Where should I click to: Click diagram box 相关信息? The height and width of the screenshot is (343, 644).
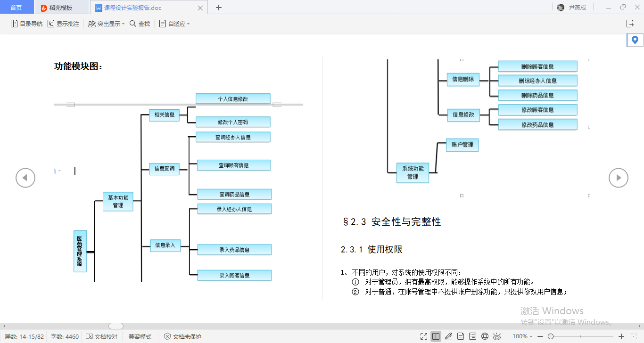click(x=165, y=114)
